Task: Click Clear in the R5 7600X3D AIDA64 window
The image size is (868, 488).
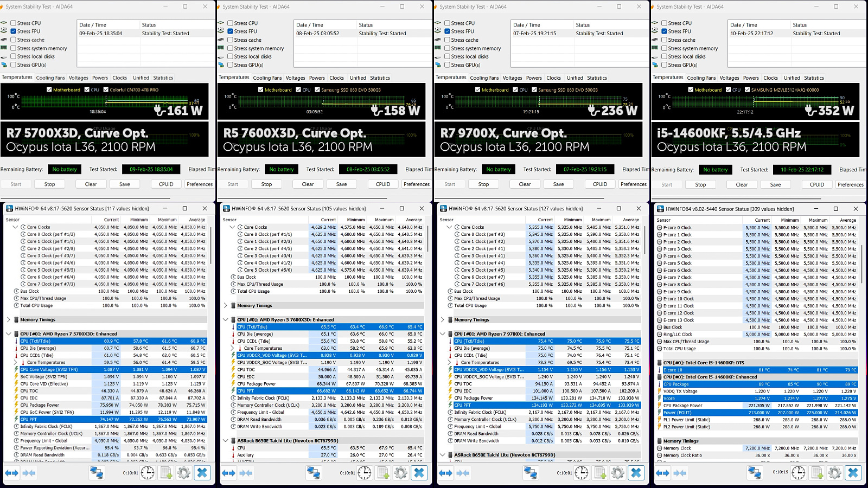Action: (x=308, y=184)
